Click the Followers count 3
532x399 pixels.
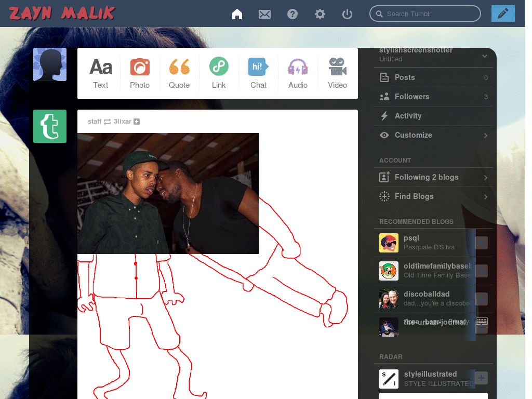486,97
